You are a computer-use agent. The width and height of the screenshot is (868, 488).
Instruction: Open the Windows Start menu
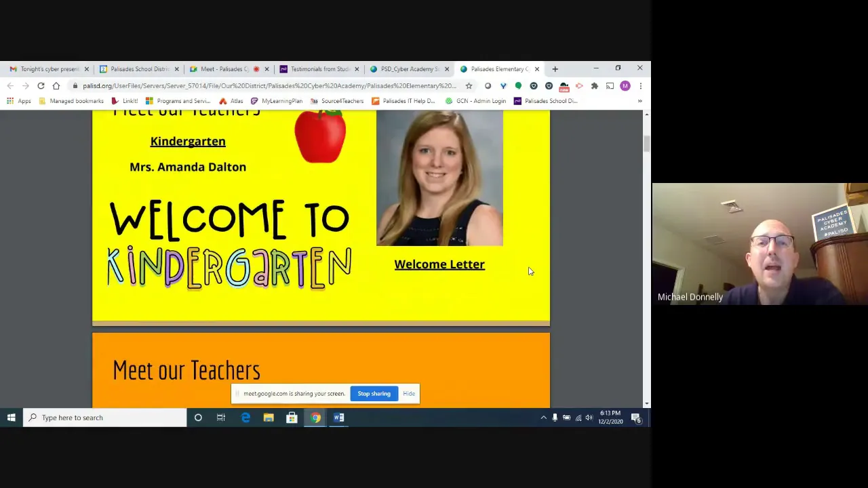[x=12, y=418]
